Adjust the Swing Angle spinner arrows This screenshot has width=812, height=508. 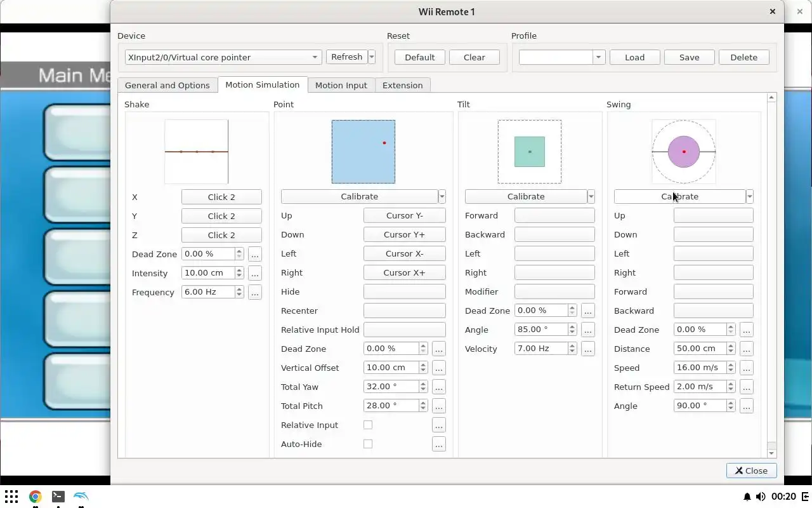(731, 406)
